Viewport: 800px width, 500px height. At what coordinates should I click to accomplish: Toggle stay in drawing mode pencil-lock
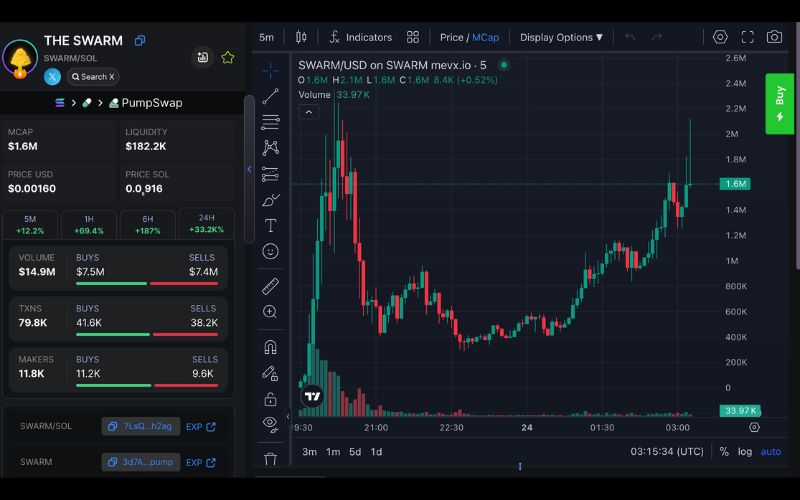[x=270, y=373]
